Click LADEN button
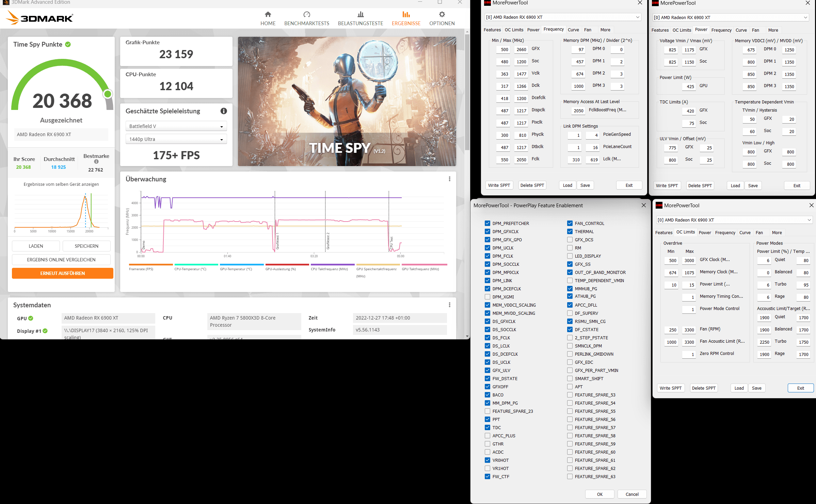 pos(36,246)
